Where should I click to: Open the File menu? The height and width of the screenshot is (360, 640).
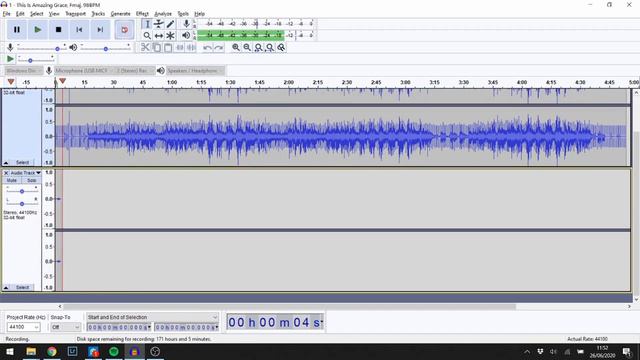pos(7,13)
